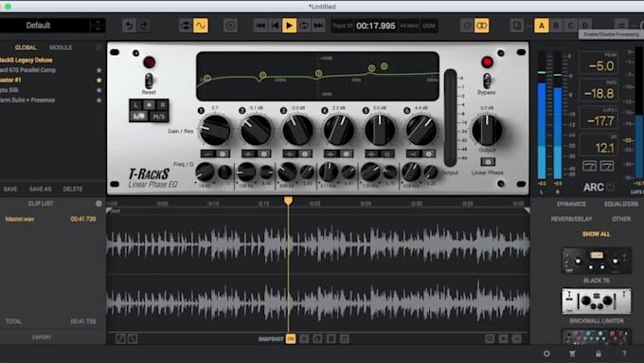Select comparison slot C

tap(570, 26)
